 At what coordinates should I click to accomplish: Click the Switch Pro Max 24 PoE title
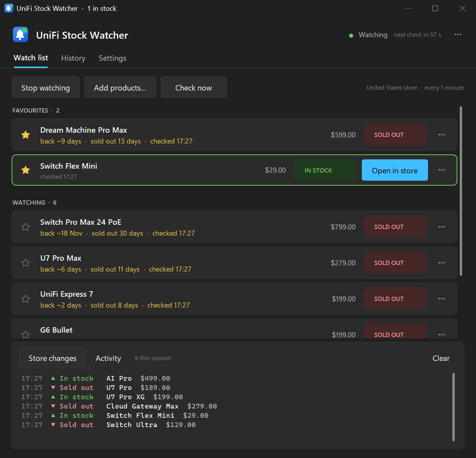(80, 222)
